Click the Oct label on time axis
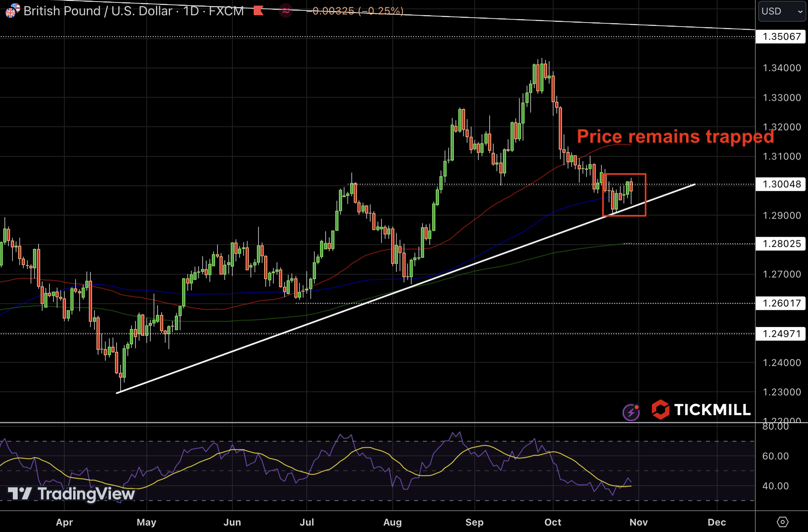 pyautogui.click(x=553, y=522)
